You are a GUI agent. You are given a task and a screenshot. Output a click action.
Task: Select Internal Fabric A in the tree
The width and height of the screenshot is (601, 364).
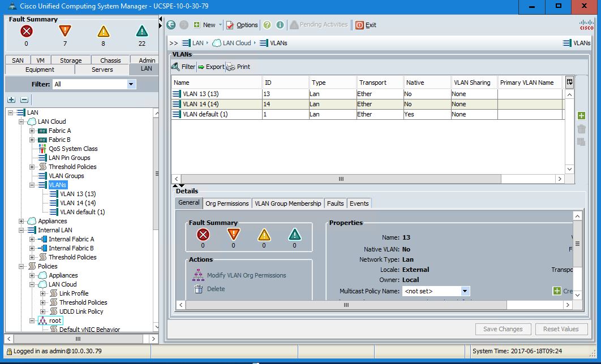click(71, 239)
